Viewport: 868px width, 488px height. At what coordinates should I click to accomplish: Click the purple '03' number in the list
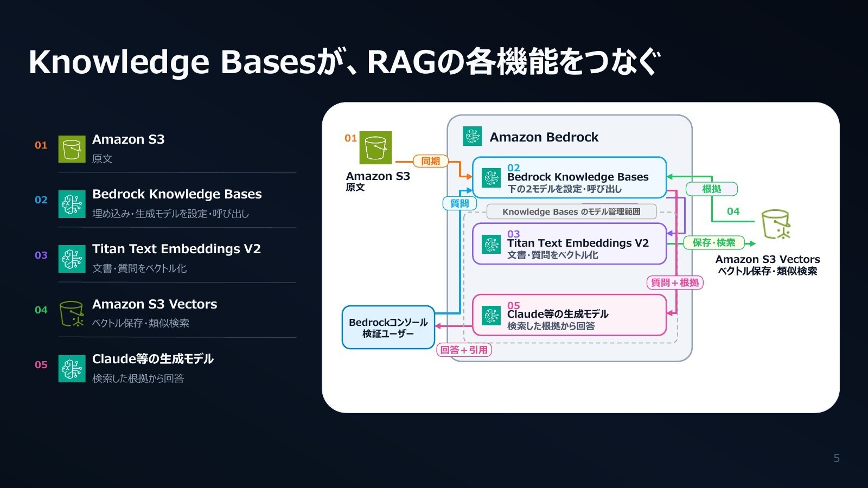pyautogui.click(x=41, y=255)
